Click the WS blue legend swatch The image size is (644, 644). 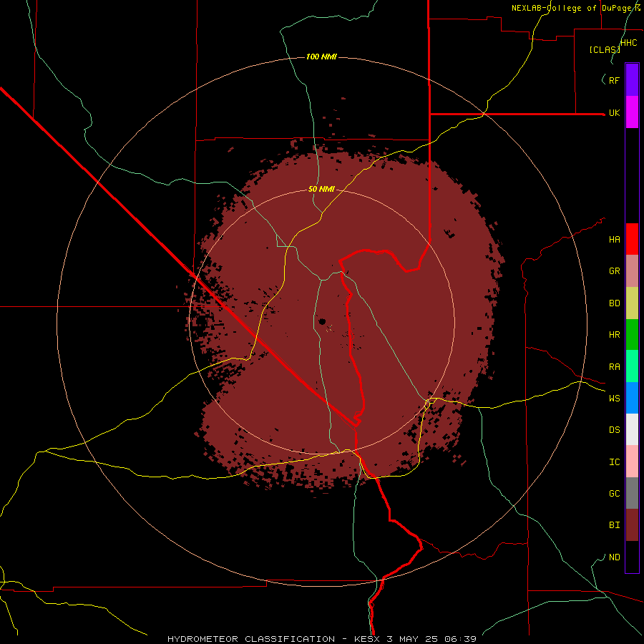(632, 398)
